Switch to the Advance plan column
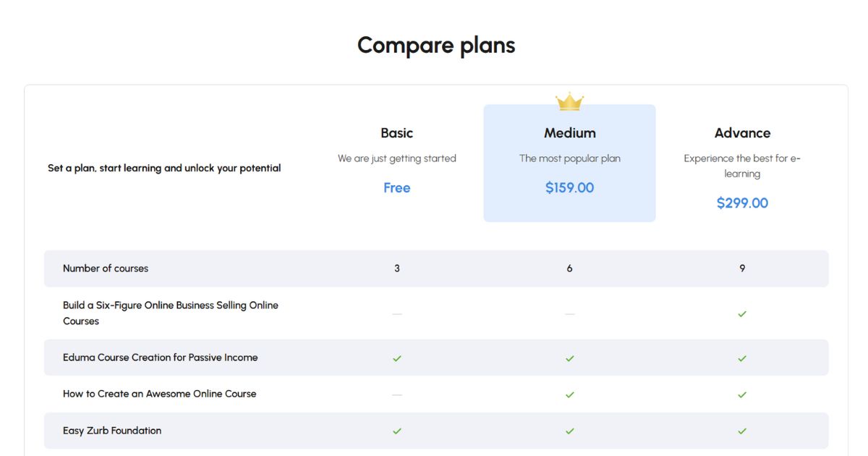The image size is (868, 456). click(x=742, y=132)
